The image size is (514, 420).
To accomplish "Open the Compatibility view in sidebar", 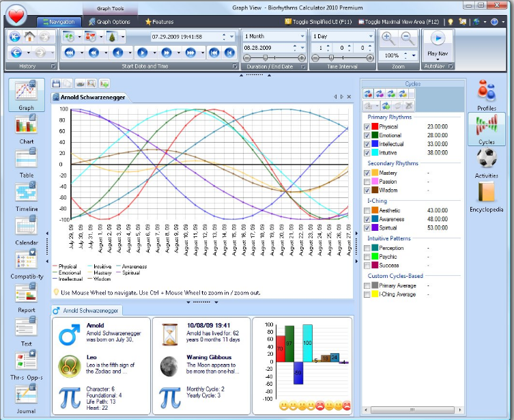I will point(26,264).
